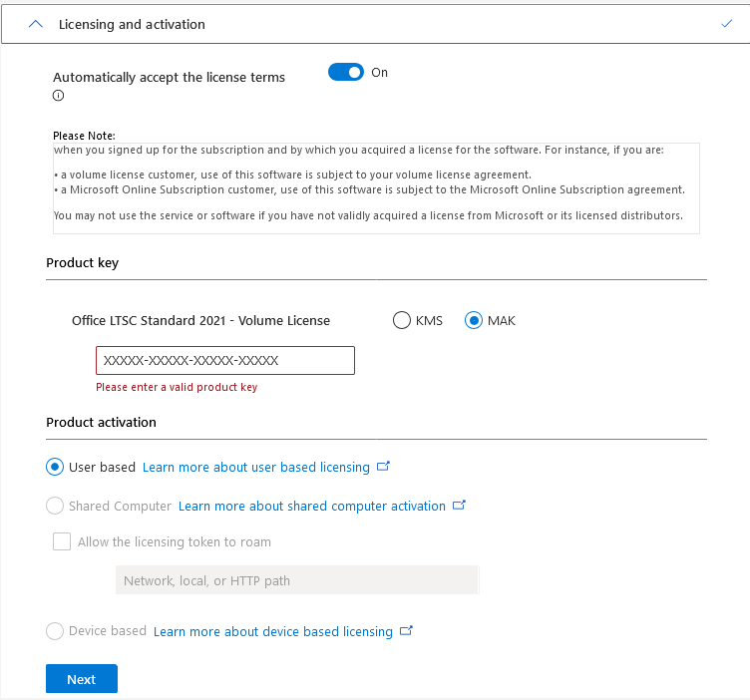This screenshot has height=700, width=750.
Task: Select the KMS radio button
Action: click(402, 320)
